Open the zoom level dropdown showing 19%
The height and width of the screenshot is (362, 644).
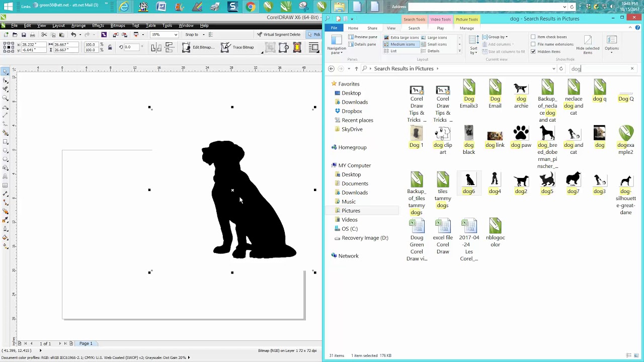[x=175, y=35]
